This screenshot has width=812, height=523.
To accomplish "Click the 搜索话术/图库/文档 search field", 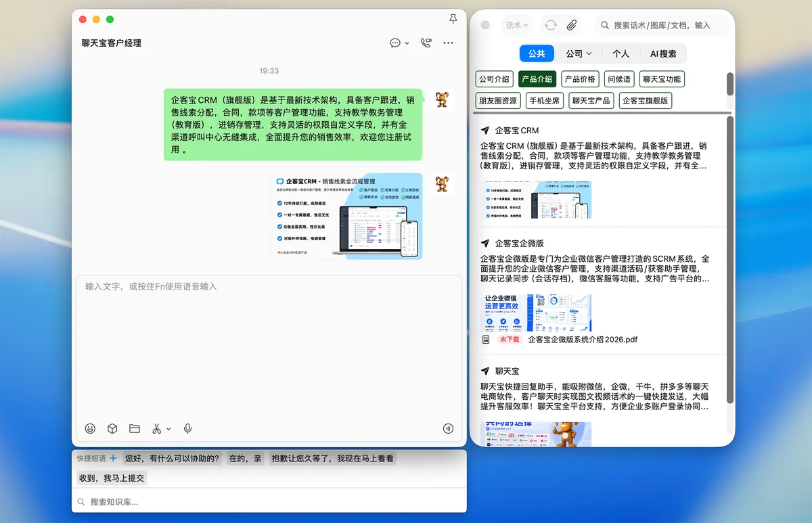I will pyautogui.click(x=662, y=25).
